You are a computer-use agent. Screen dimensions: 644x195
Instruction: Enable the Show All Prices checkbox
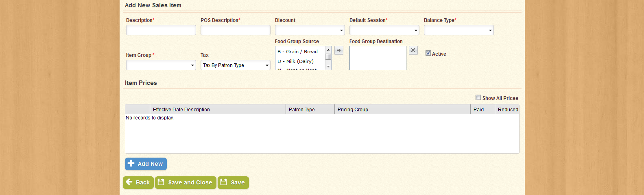pyautogui.click(x=478, y=97)
